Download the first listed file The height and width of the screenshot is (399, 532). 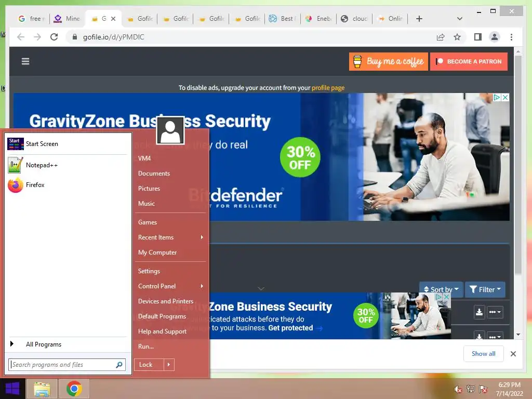coord(479,312)
